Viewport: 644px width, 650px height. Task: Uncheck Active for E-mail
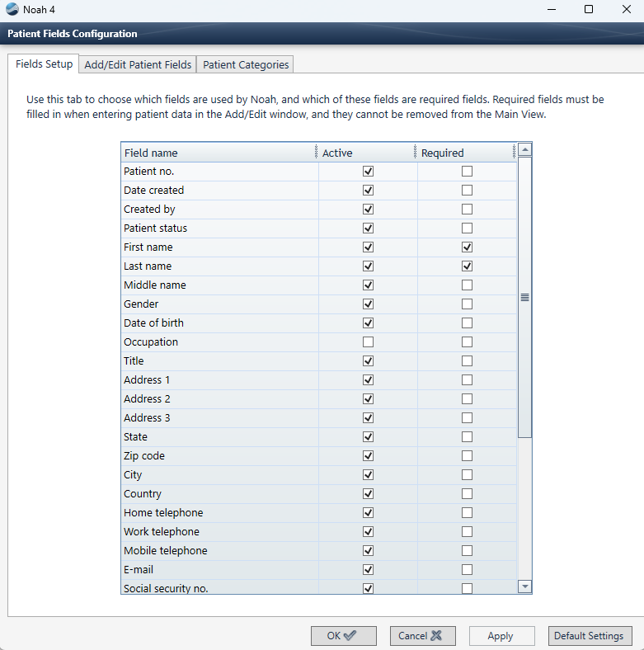pyautogui.click(x=368, y=570)
